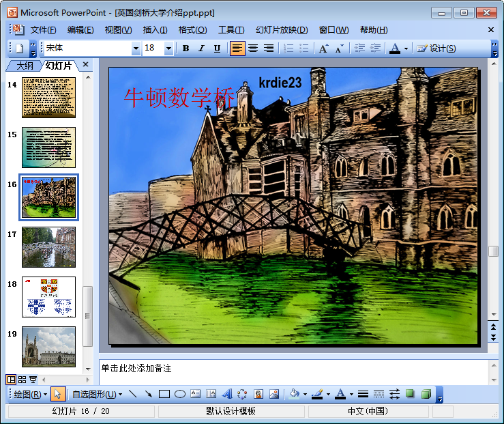Insert WordArt
Viewport: 504px width, 424px height.
click(x=227, y=394)
